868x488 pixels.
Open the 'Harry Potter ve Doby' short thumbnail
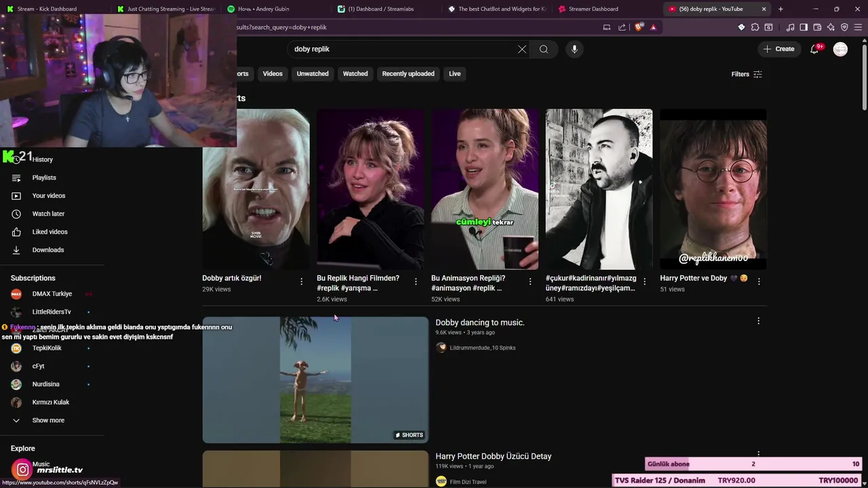[713, 189]
